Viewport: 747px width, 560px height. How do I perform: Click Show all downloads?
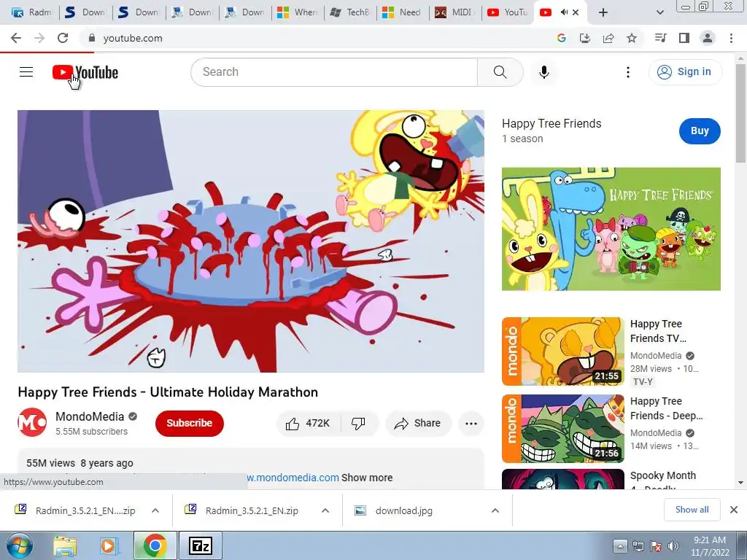tap(692, 510)
